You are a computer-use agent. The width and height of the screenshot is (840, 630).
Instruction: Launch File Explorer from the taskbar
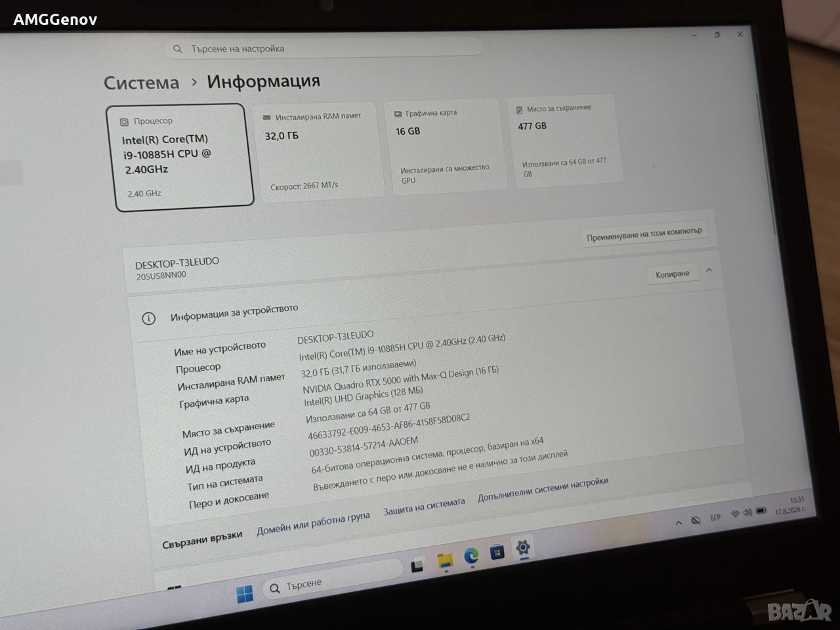tap(445, 561)
